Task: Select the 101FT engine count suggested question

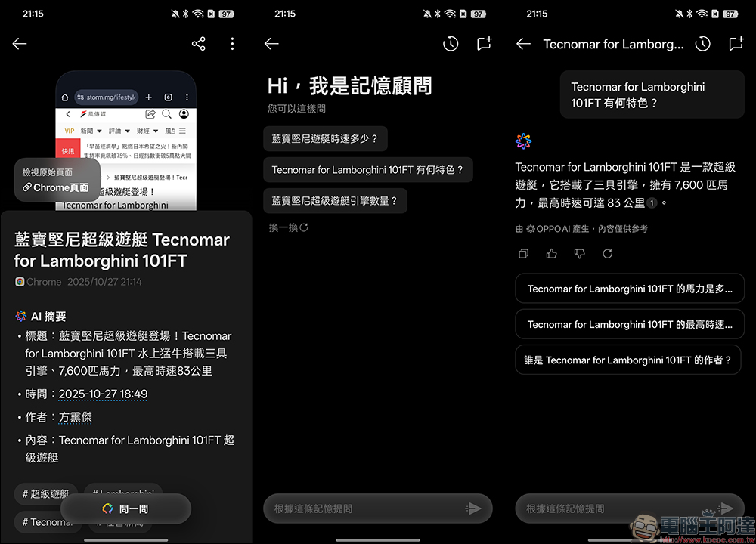Action: pyautogui.click(x=335, y=200)
